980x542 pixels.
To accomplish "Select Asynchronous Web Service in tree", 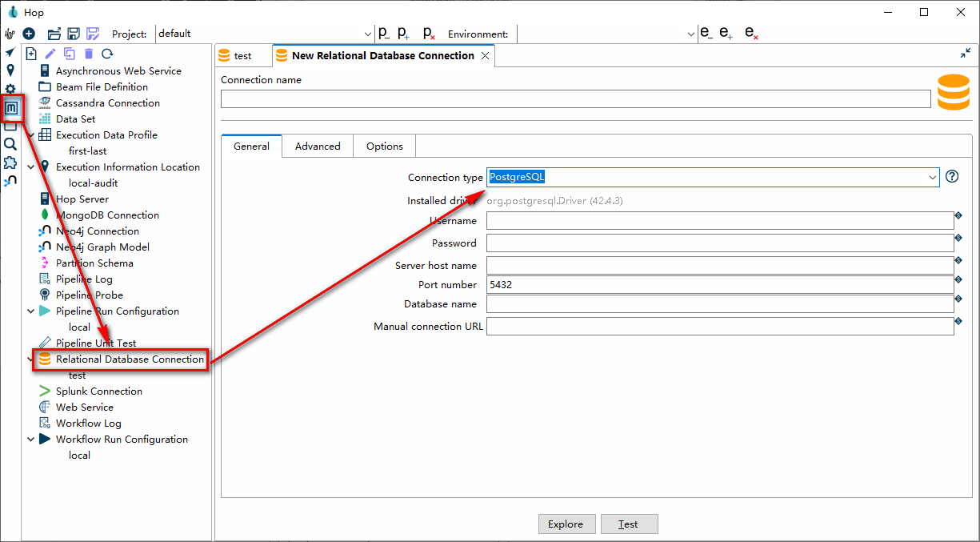I will coord(118,71).
